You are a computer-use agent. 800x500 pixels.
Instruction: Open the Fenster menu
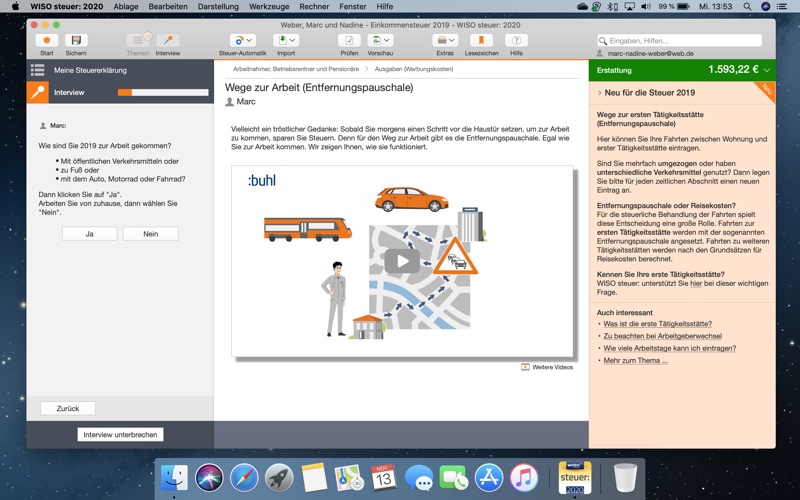pos(353,7)
